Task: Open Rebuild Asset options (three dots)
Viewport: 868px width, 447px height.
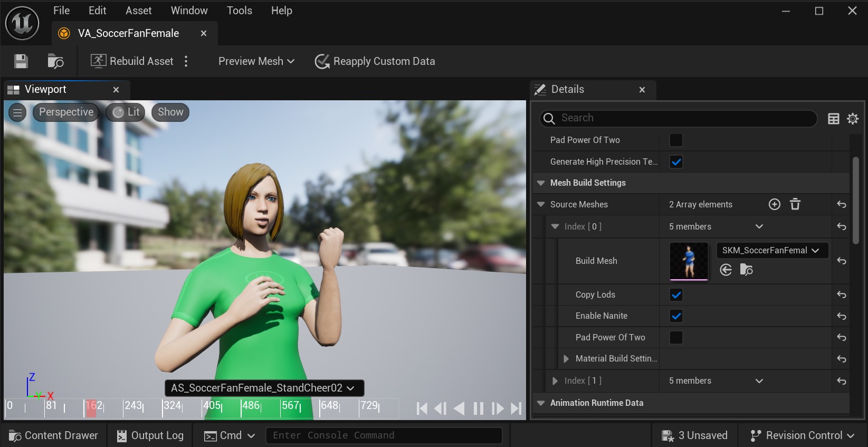Action: [186, 61]
